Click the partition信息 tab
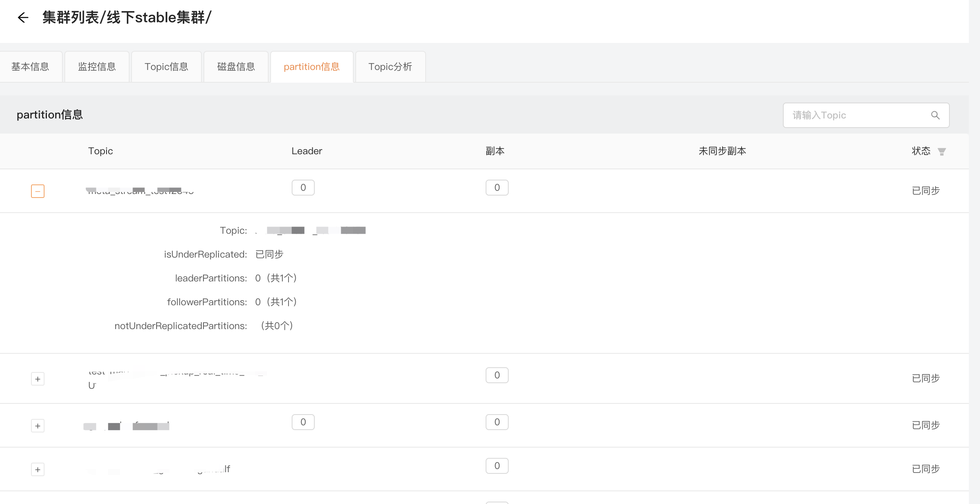The height and width of the screenshot is (504, 980). point(312,67)
